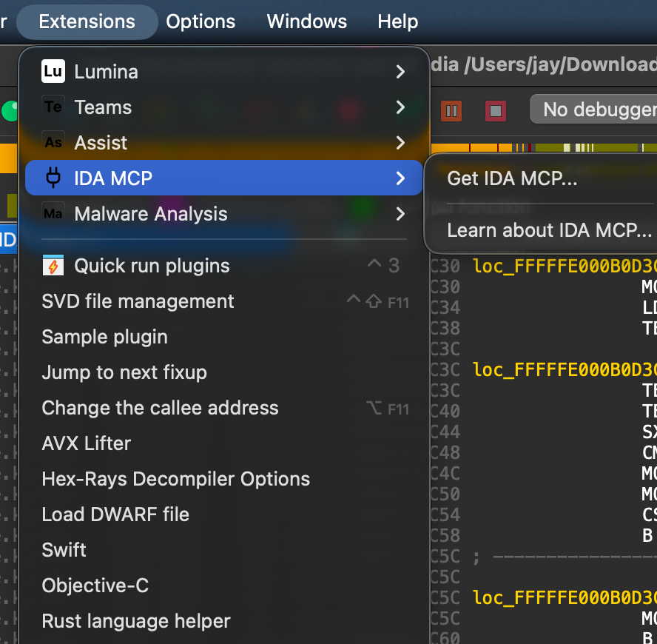Expand the Assist submenu chevron
The width and height of the screenshot is (657, 644).
pyautogui.click(x=400, y=143)
